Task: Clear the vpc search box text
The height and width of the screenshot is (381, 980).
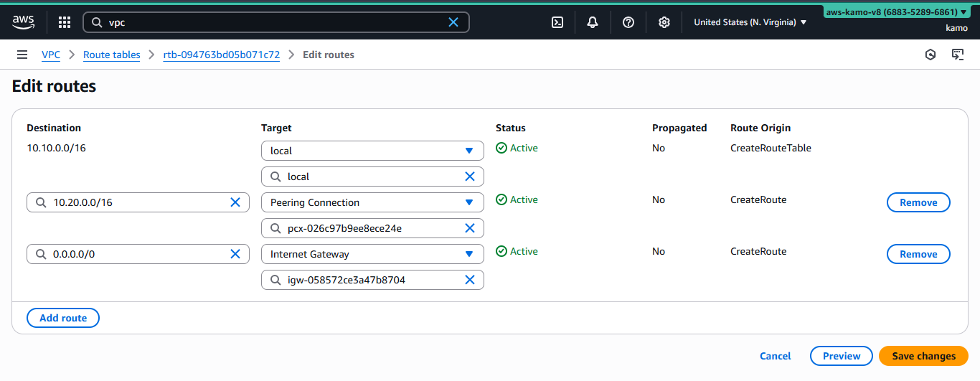Action: pos(453,22)
